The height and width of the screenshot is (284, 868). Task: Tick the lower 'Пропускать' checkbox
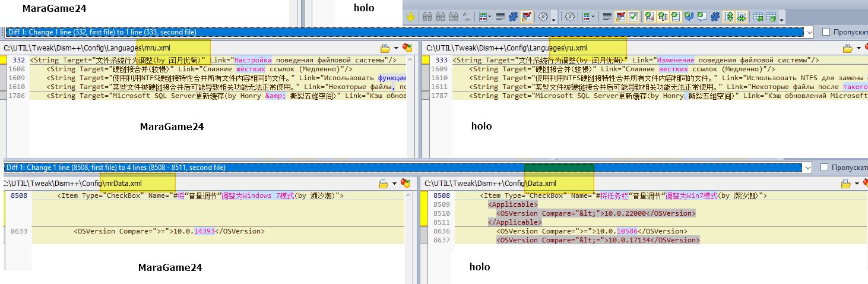click(826, 168)
